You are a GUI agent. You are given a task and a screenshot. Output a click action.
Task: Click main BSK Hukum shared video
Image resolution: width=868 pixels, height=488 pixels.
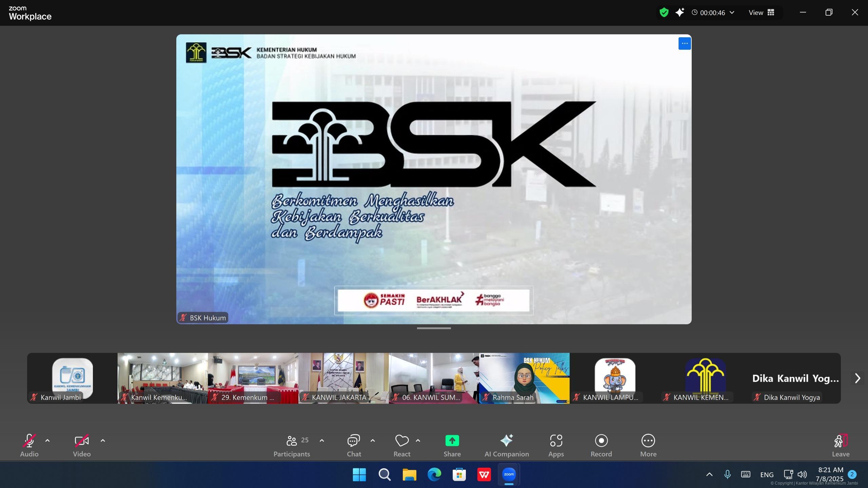pyautogui.click(x=434, y=179)
